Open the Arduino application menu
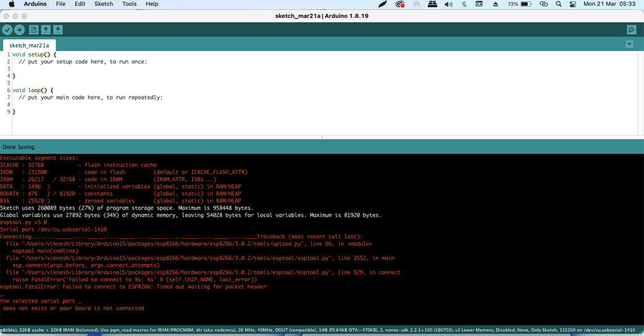Screen dimensions: 644x336 [35, 4]
